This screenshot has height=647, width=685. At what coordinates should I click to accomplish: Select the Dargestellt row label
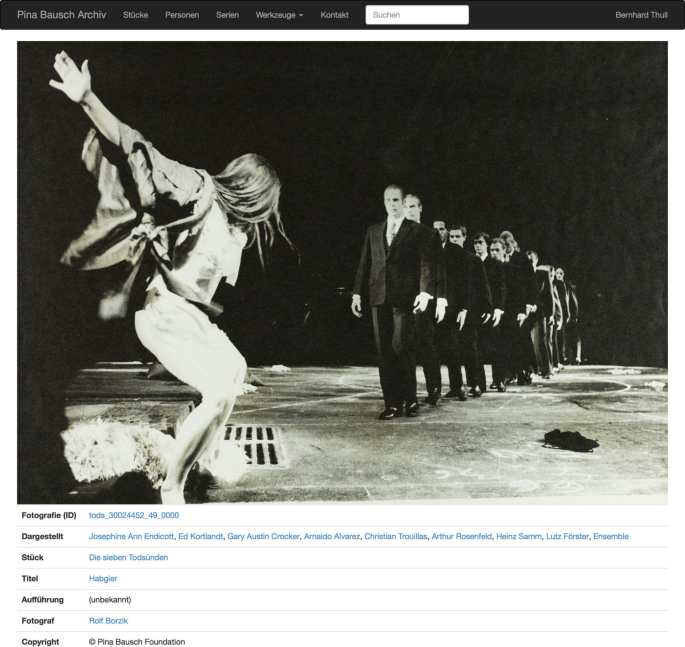42,536
